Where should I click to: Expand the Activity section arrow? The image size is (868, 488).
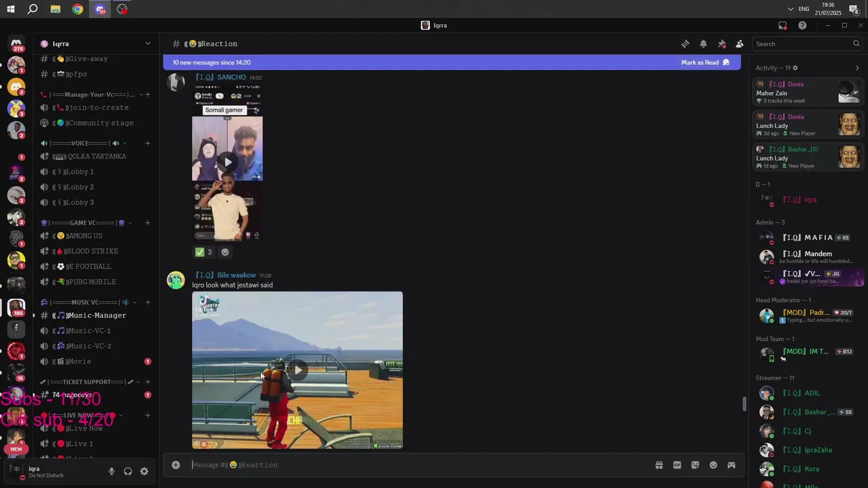856,68
